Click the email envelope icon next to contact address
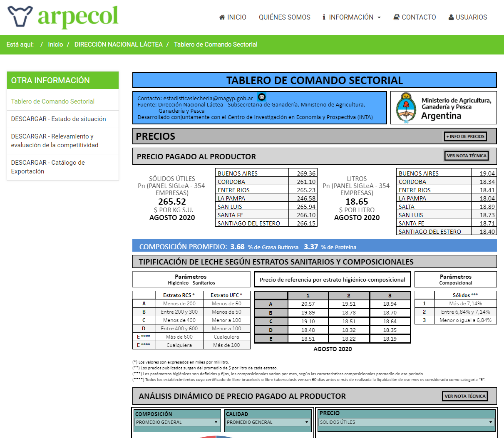The image size is (504, 438). [x=262, y=97]
